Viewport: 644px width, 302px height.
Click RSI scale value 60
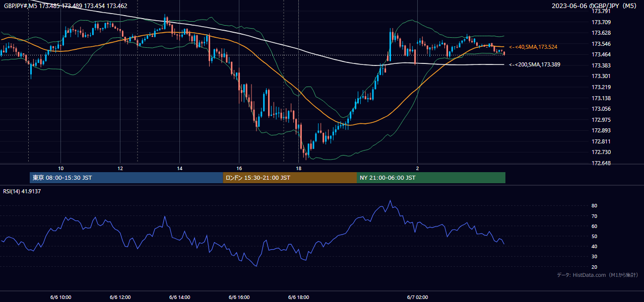(x=594, y=226)
